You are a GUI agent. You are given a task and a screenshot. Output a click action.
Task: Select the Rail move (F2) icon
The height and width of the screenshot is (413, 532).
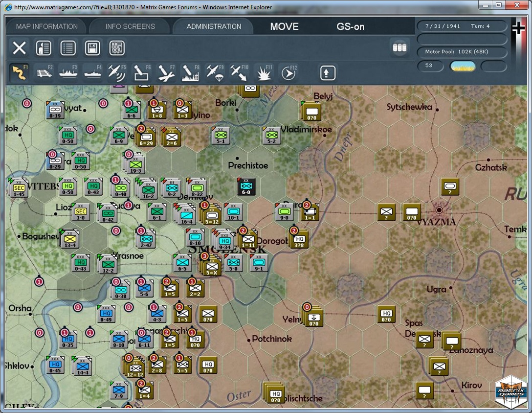(44, 73)
